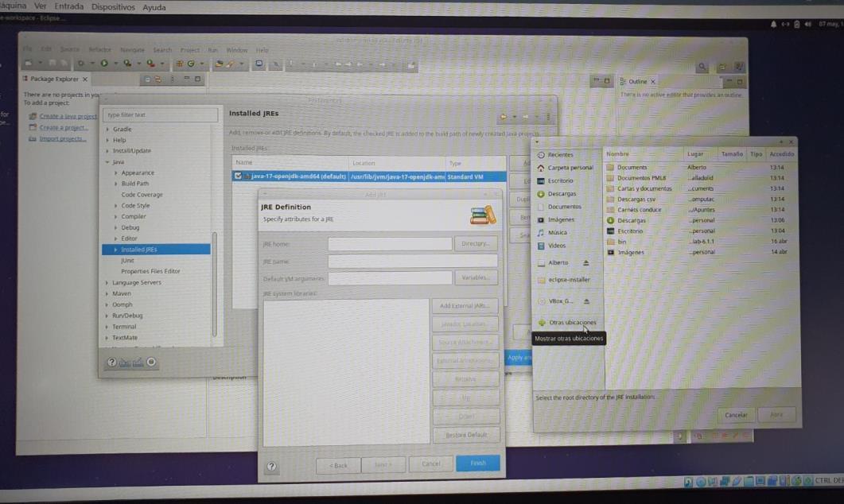Click the Eclipse toolbar search magnifier icon

coord(702,67)
